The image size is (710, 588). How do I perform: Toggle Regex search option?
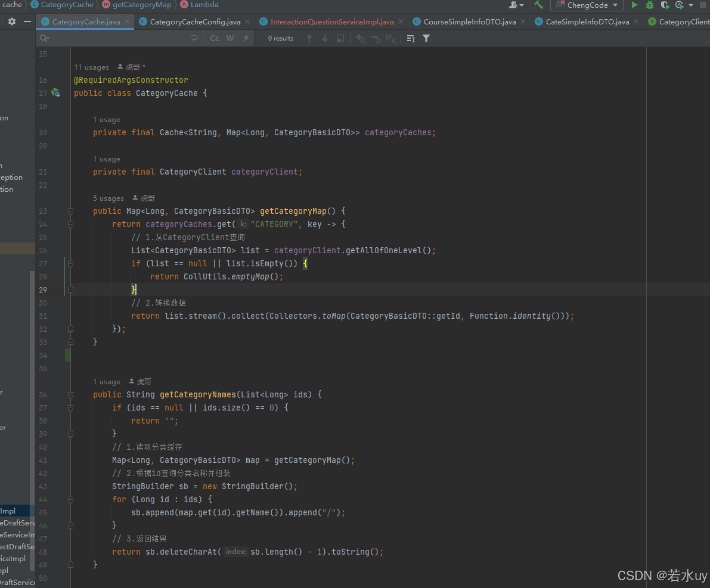[246, 39]
